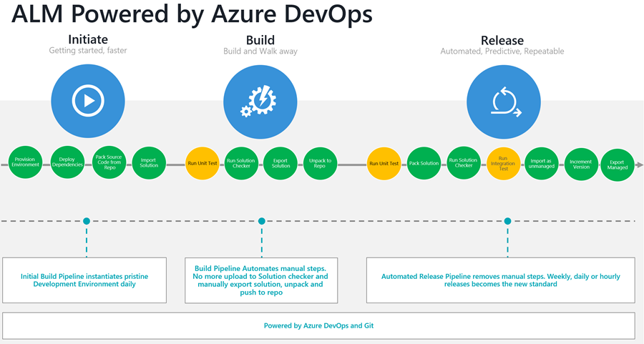The image size is (644, 344).
Task: Click the Powered by Azure DevOps and Git bar
Action: [x=318, y=326]
